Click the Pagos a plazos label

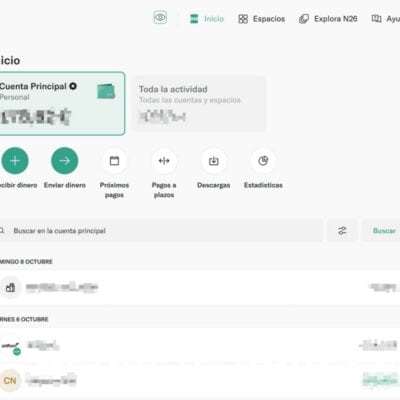point(164,190)
